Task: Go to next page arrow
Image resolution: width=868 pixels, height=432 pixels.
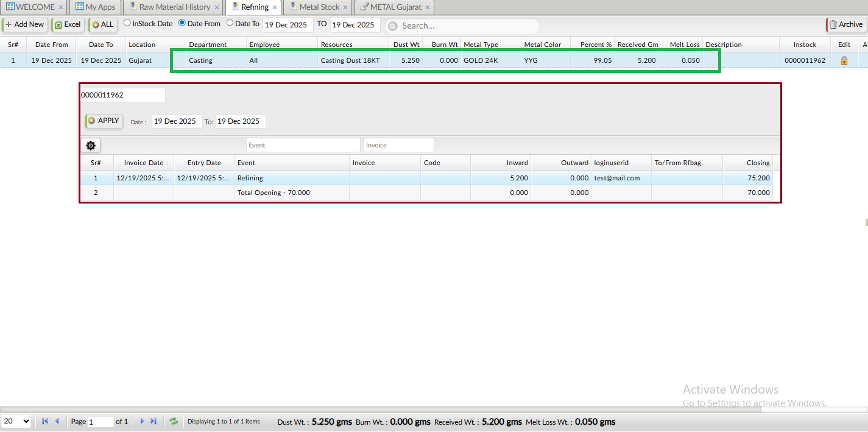Action: (141, 421)
